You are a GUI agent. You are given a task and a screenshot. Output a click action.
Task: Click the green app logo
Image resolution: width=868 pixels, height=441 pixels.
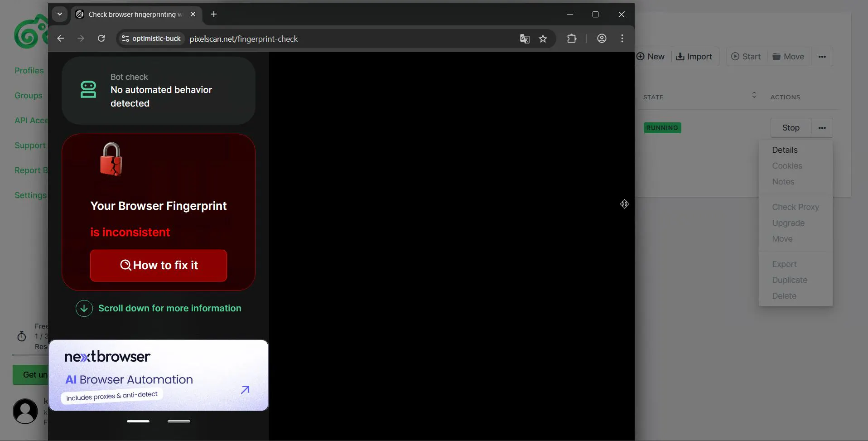[x=31, y=32]
